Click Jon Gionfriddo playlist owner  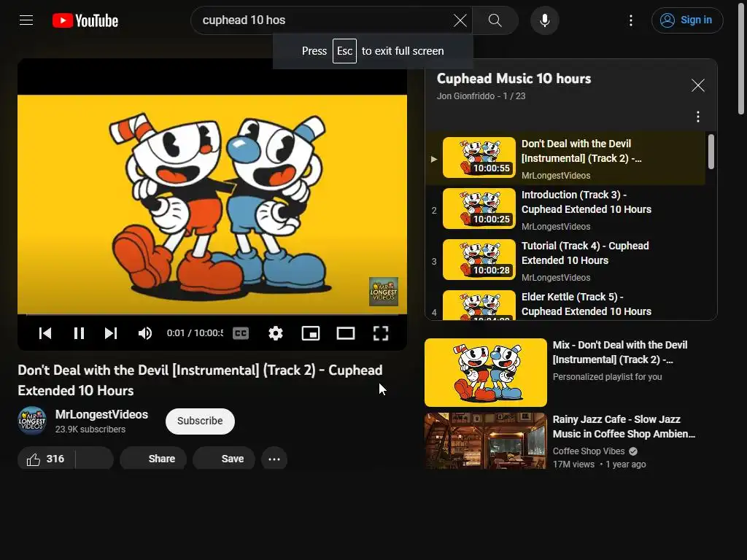coord(465,96)
